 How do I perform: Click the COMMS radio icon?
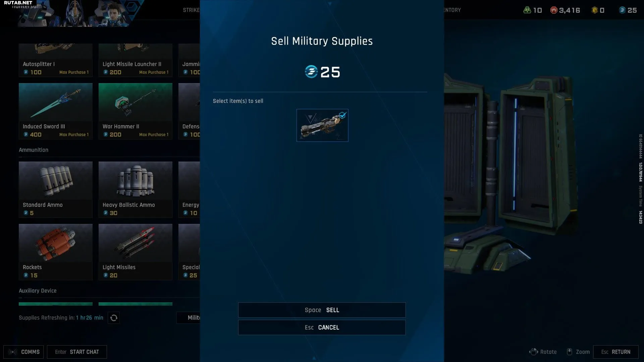13,352
